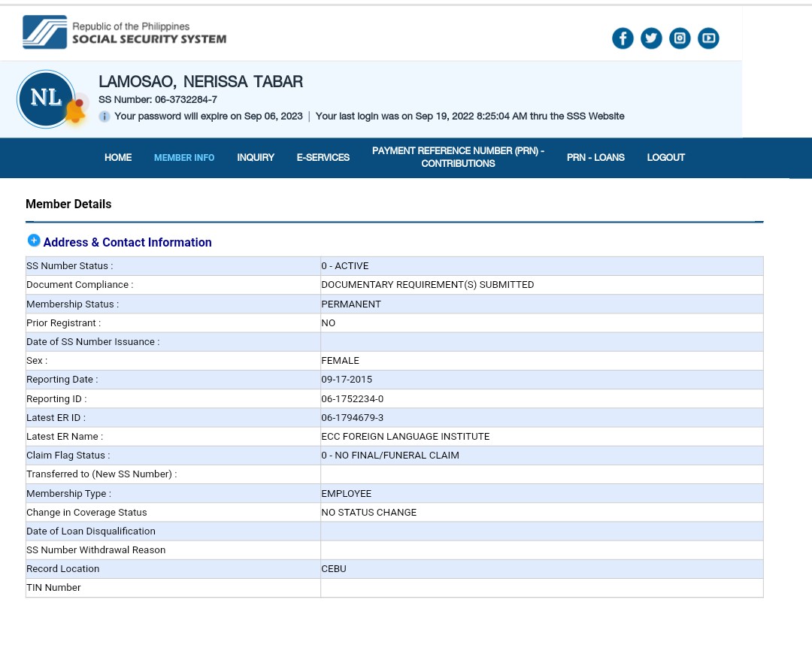Image resolution: width=812 pixels, height=657 pixels.
Task: Open the INQUIRY menu
Action: pyautogui.click(x=256, y=158)
